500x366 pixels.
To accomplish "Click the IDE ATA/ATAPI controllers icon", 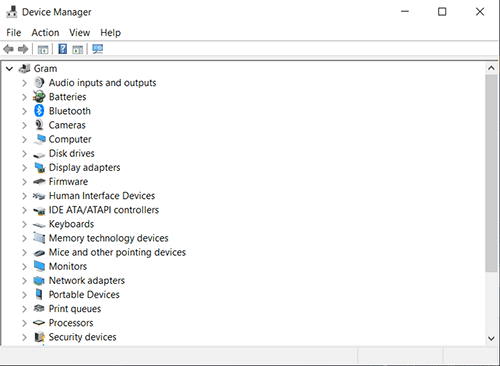I will 39,210.
